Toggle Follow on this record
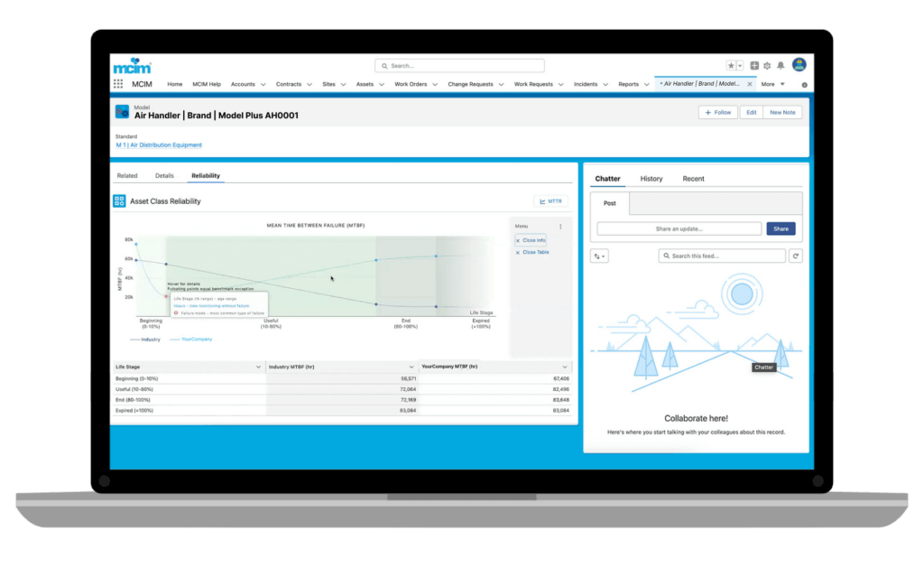Image resolution: width=924 pixels, height=577 pixels. 717,112
